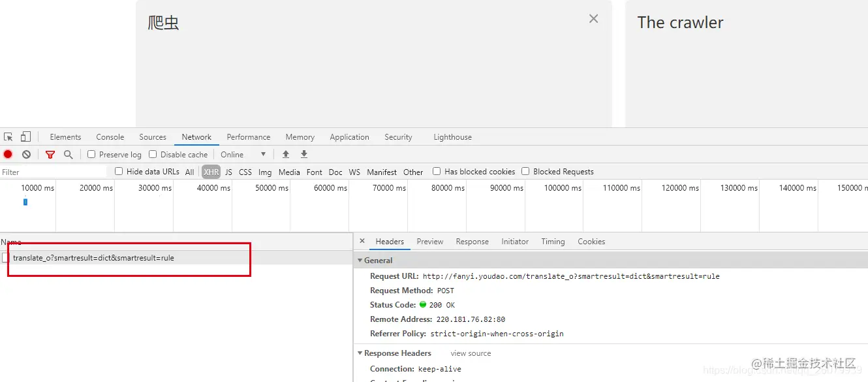This screenshot has width=868, height=382.
Task: Import HAR file upload arrow icon
Action: coord(285,155)
